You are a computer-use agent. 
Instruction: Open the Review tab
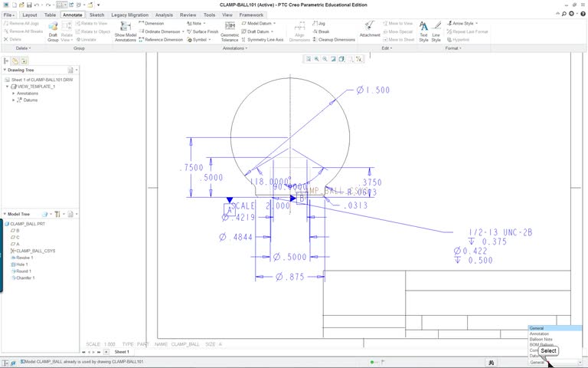tap(188, 15)
